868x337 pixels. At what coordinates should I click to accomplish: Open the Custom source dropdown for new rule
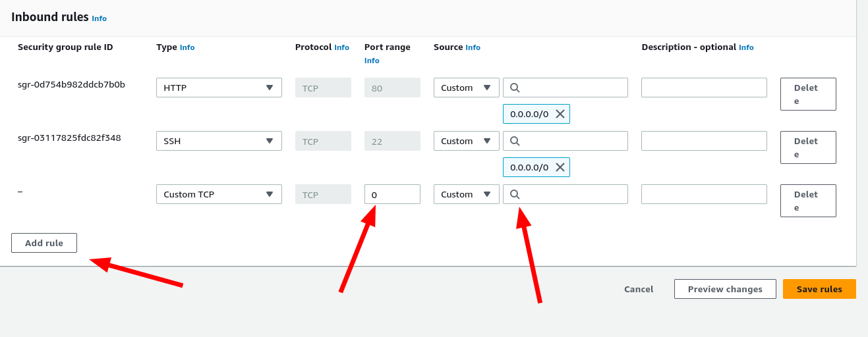[466, 194]
